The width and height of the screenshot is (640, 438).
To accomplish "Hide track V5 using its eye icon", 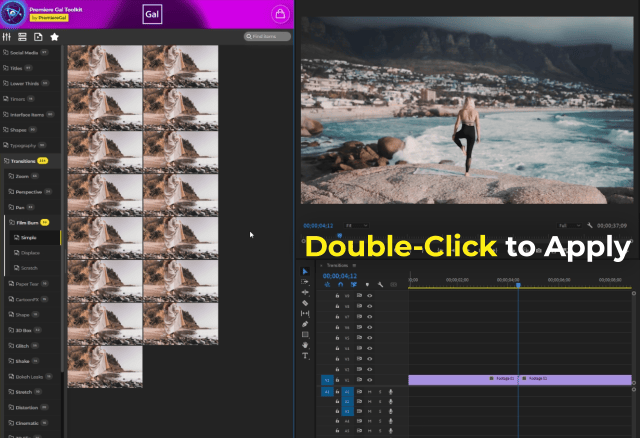I will pyautogui.click(x=369, y=338).
